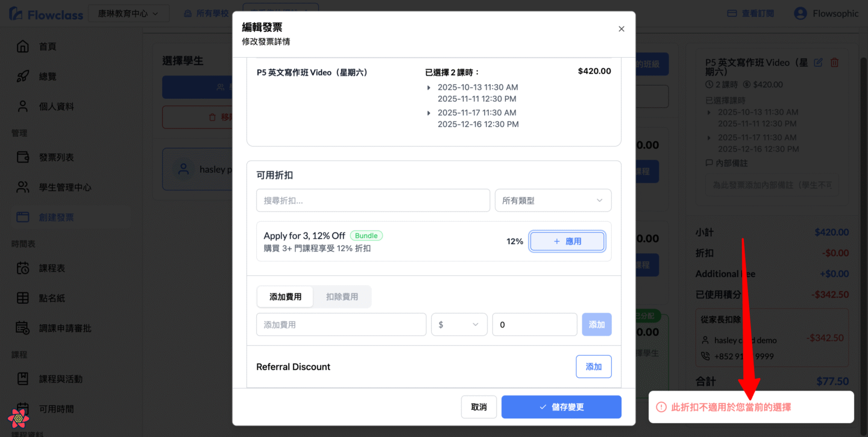
Task: Select the 添加費用 tab
Action: pos(285,297)
